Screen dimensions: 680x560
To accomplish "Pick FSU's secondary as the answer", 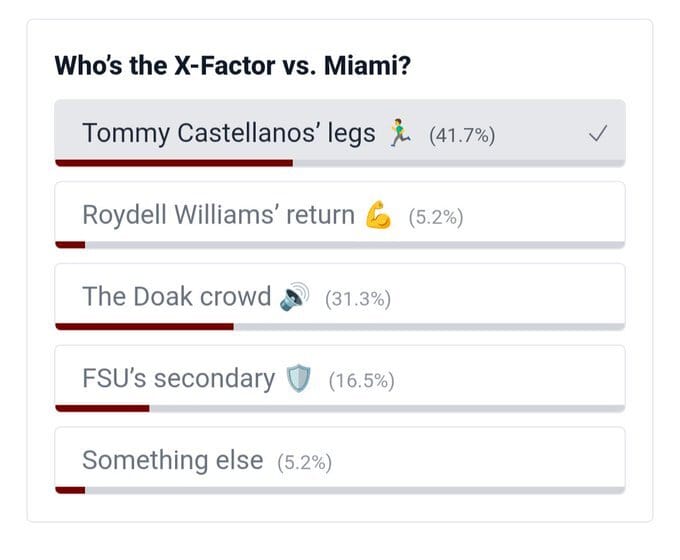I will click(178, 379).
